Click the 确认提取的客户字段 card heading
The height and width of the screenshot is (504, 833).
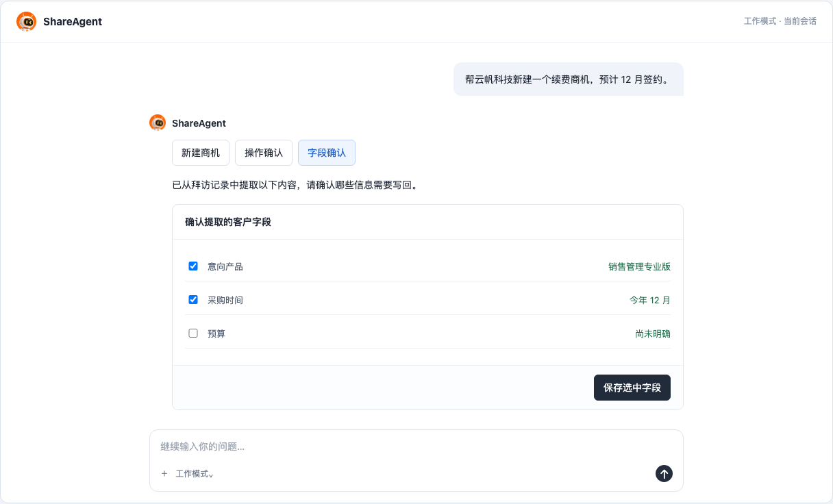[x=228, y=222]
